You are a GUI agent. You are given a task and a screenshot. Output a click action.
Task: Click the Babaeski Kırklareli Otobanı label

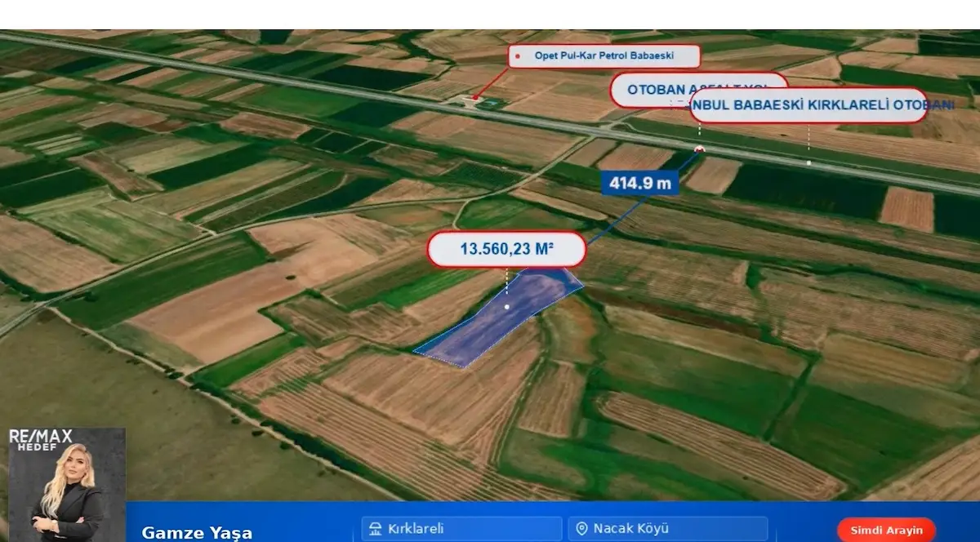[x=808, y=105]
